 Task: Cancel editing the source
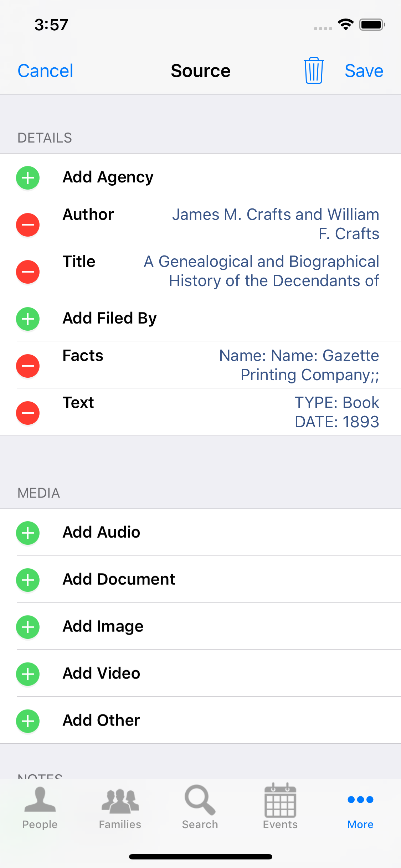[45, 71]
